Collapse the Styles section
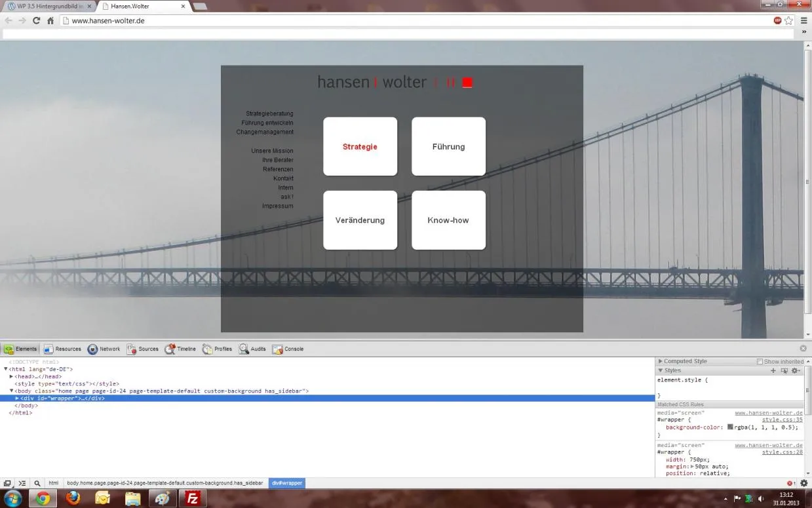The width and height of the screenshot is (812, 508). point(661,370)
